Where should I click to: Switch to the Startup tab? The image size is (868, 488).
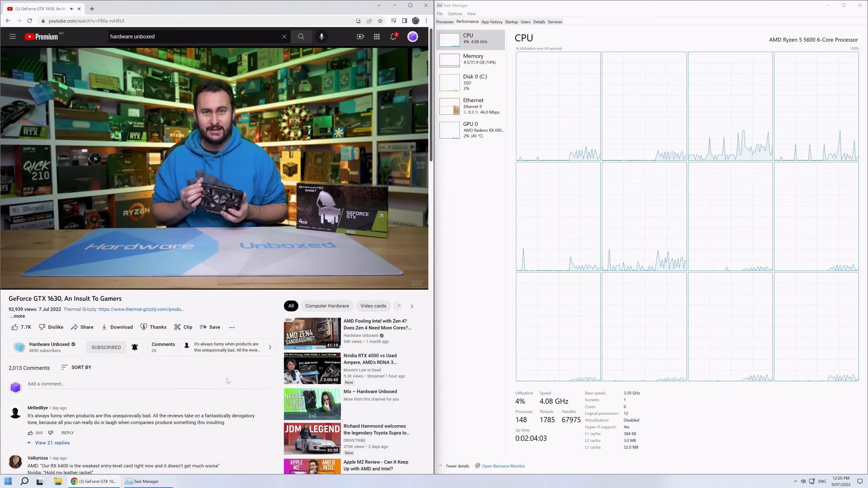click(511, 22)
